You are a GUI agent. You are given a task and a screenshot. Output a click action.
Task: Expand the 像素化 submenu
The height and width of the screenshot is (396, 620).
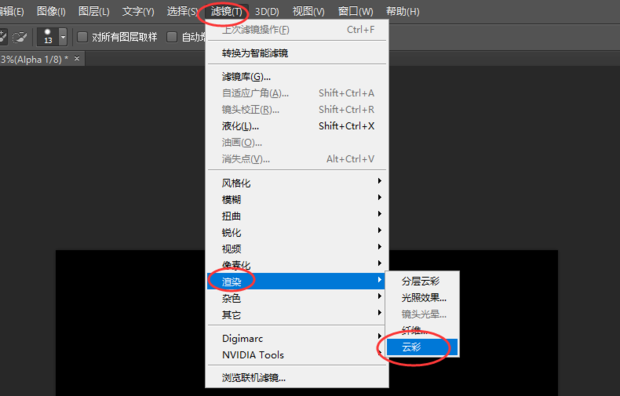pos(297,265)
